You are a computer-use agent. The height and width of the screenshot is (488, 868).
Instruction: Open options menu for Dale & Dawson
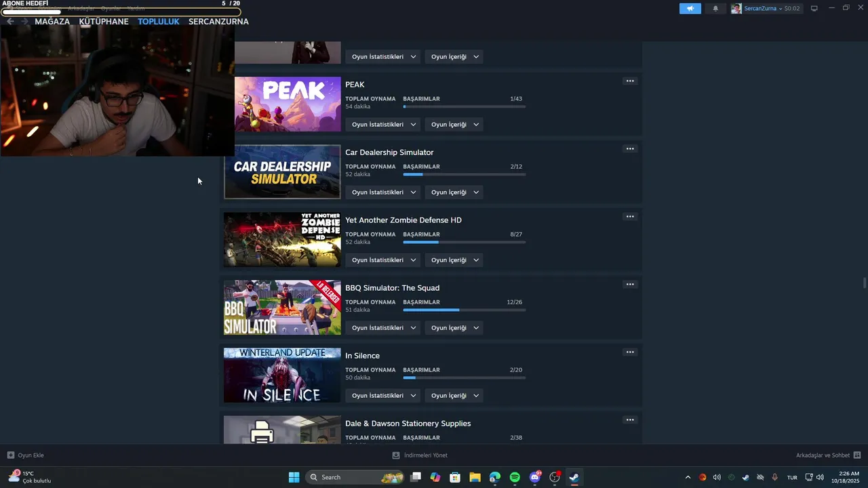coord(630,420)
